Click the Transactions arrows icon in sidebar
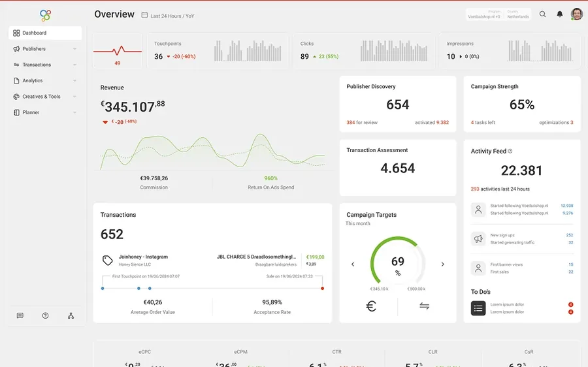Image resolution: width=588 pixels, height=367 pixels. (x=16, y=65)
